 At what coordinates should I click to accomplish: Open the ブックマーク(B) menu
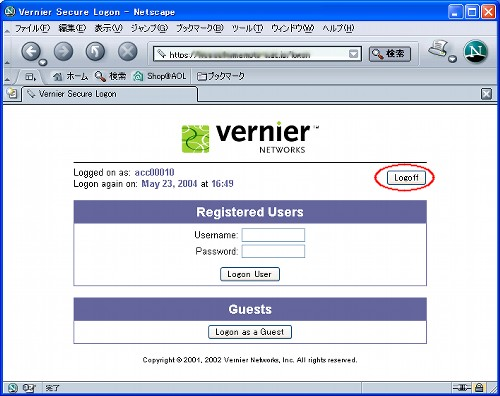[x=200, y=28]
